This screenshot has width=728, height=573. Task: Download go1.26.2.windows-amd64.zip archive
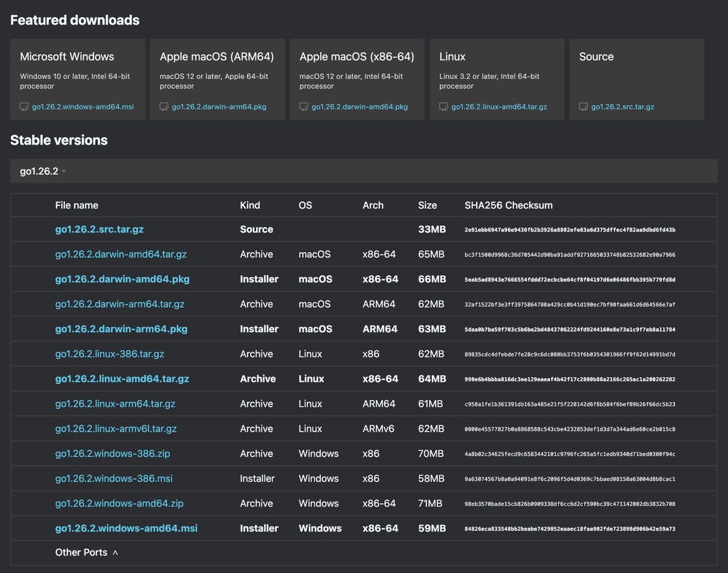point(120,503)
